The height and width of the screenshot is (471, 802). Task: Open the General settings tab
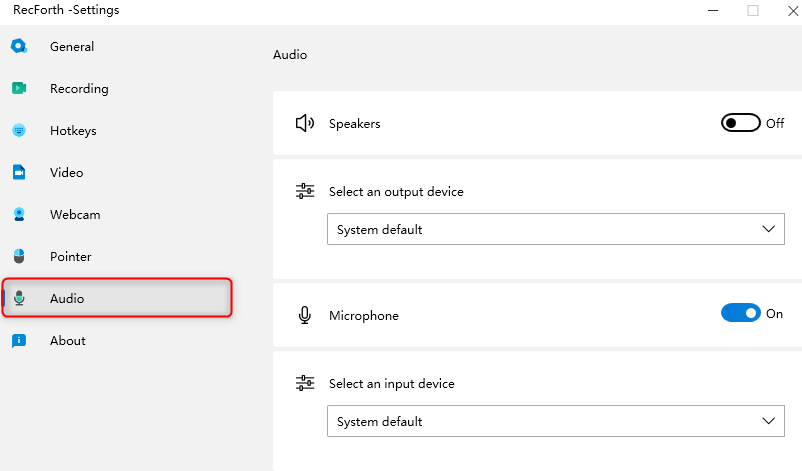pyautogui.click(x=72, y=47)
